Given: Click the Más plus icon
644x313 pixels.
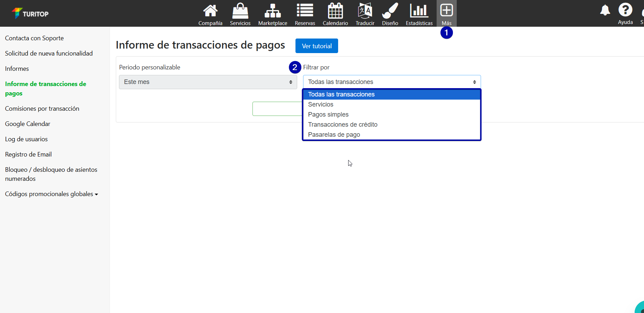Looking at the screenshot, I should pos(446,10).
